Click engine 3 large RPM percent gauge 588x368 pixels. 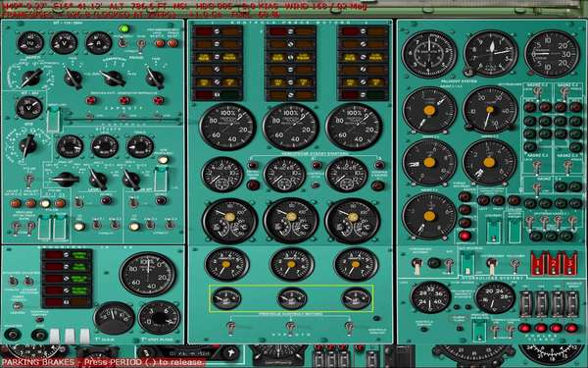click(x=354, y=127)
